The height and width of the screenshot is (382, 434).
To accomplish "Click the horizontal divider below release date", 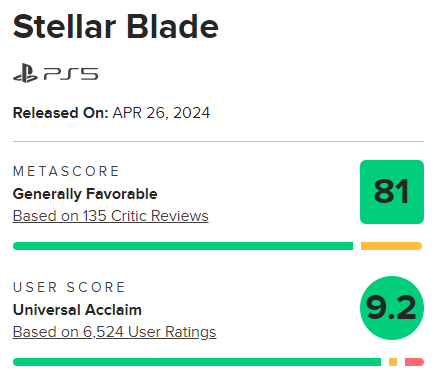I will [218, 141].
